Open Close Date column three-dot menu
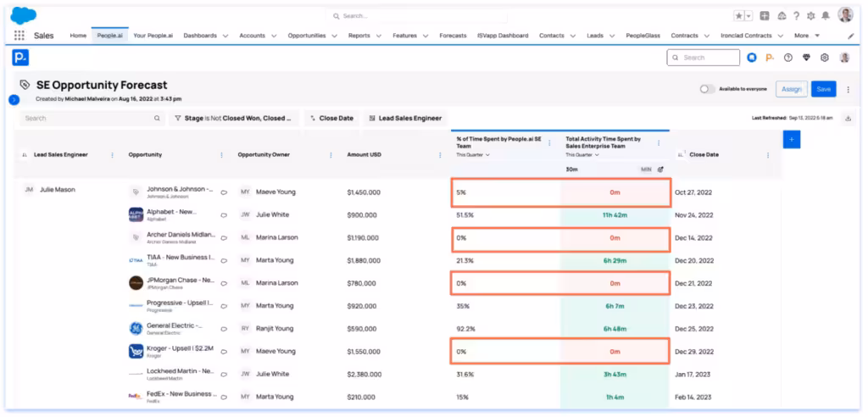This screenshot has height=417, width=868. [768, 155]
